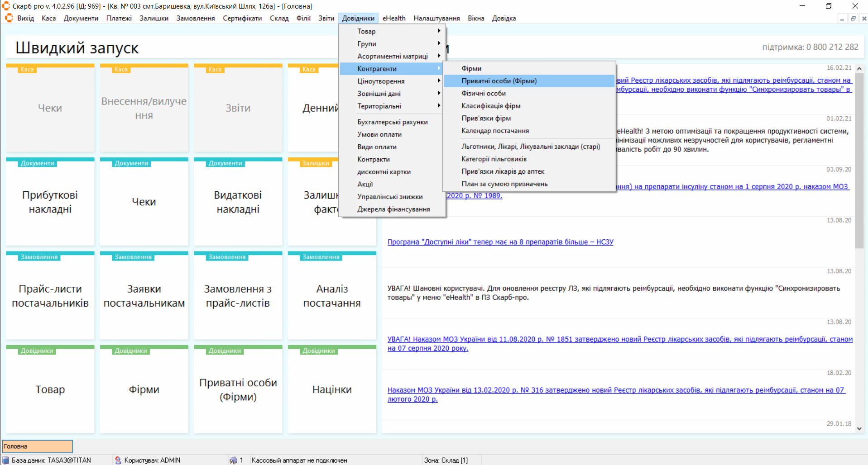Screen dimensions: 868x465
Task: Expand the Товар submenu
Action: 392,31
